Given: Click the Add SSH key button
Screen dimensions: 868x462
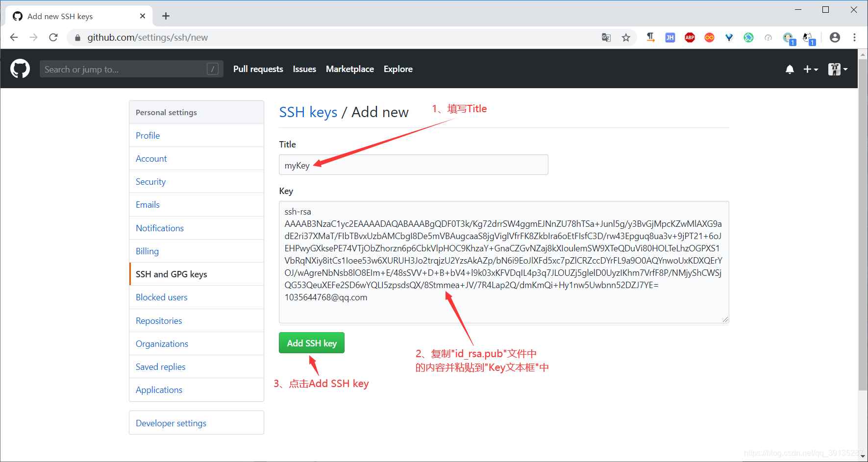Looking at the screenshot, I should coord(312,343).
